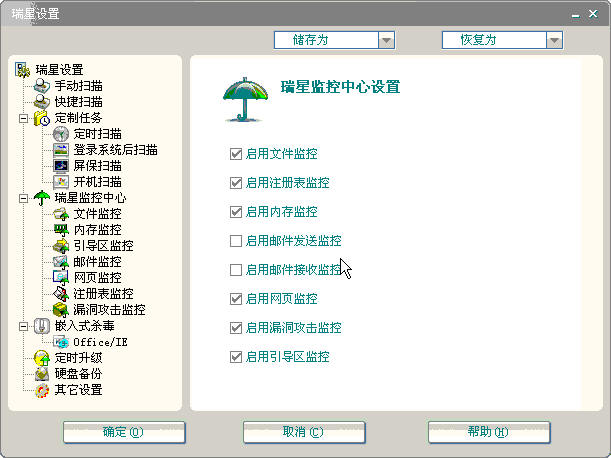Uncheck 启用引导区监控 checkbox
Image resolution: width=611 pixels, height=458 pixels.
(236, 357)
